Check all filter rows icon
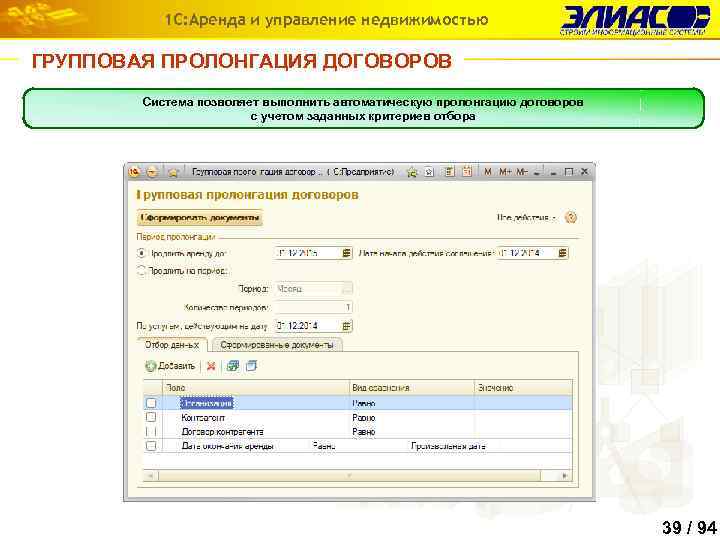The width and height of the screenshot is (720, 540). click(233, 366)
